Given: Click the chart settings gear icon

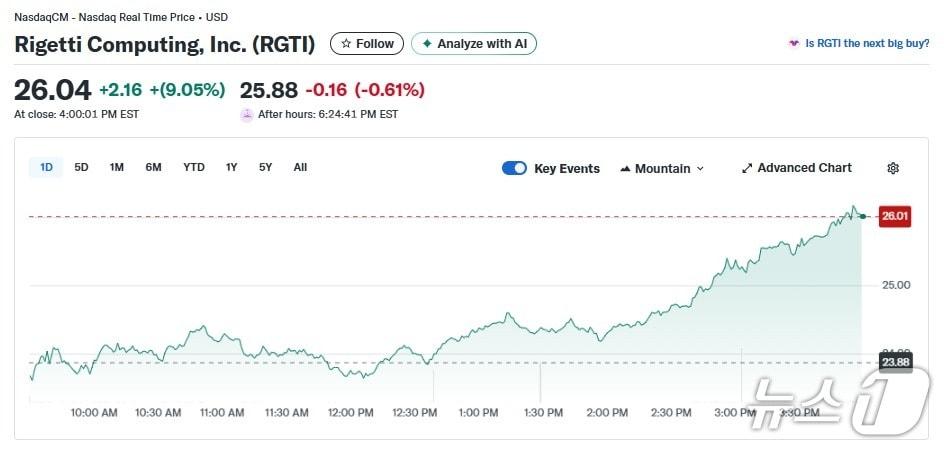Looking at the screenshot, I should point(893,168).
